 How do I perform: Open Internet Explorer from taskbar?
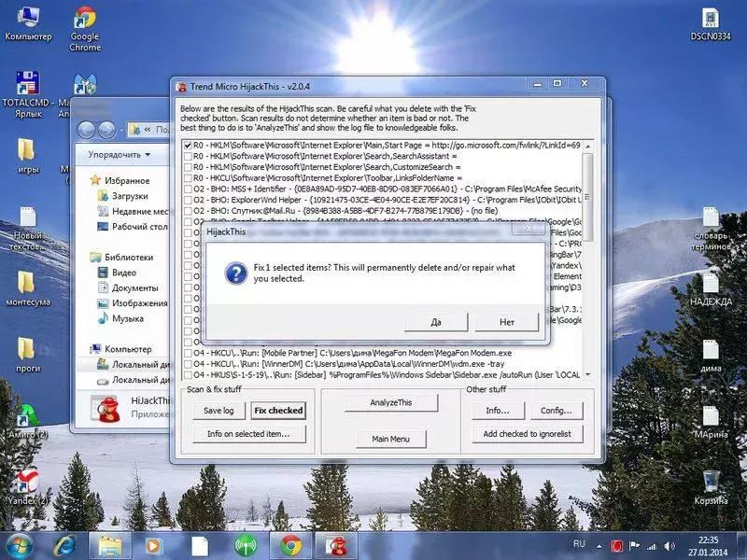coord(64,546)
